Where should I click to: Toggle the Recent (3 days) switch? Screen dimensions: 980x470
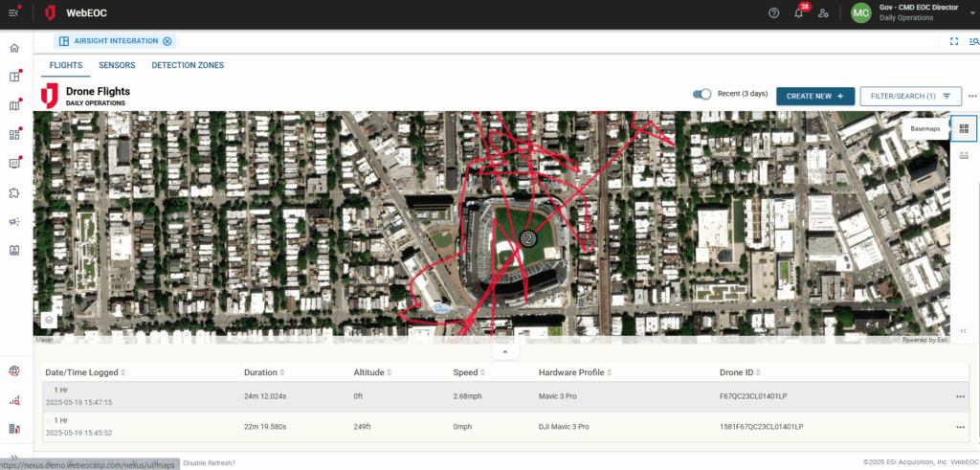pyautogui.click(x=703, y=95)
